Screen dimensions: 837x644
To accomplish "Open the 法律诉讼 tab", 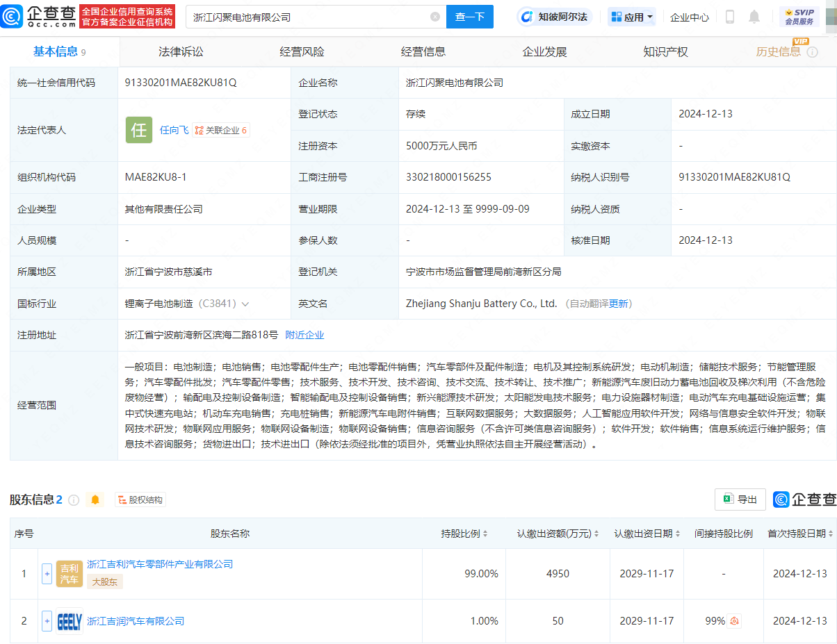I will coord(181,52).
